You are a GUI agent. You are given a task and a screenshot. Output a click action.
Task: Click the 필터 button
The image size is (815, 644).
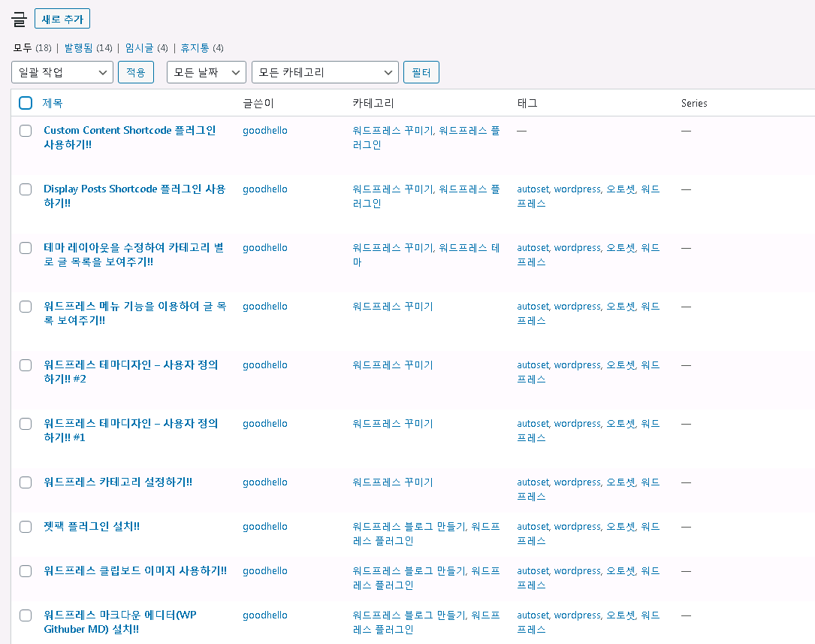pos(421,72)
